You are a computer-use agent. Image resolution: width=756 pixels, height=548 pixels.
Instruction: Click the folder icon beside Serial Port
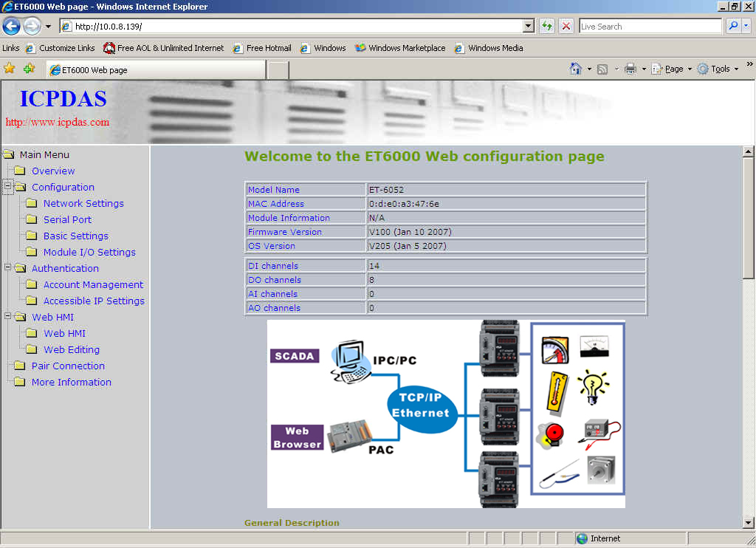(x=31, y=219)
